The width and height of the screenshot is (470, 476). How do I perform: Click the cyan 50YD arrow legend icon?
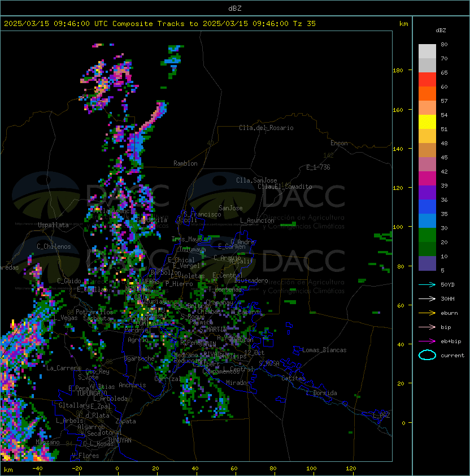[x=427, y=284]
